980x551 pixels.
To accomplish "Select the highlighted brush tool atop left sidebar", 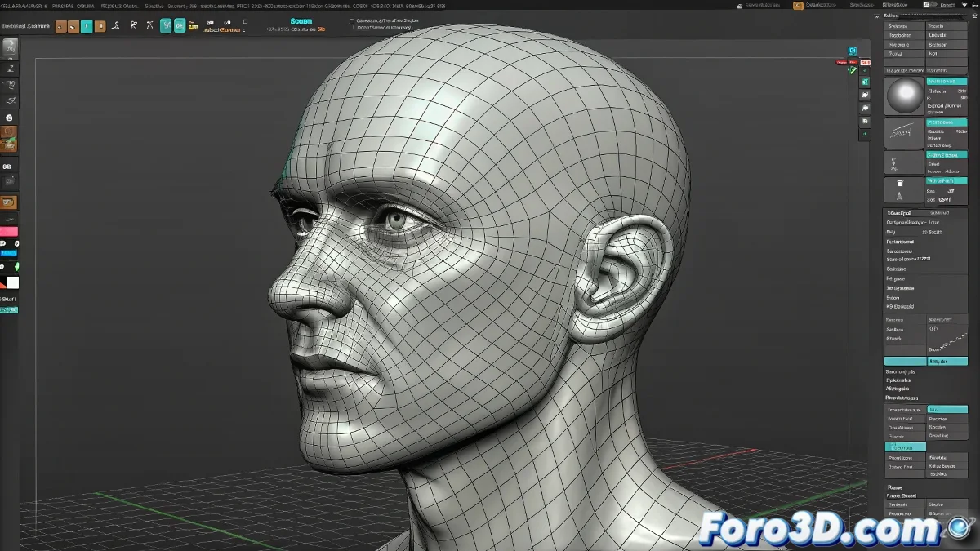I will 10,47.
